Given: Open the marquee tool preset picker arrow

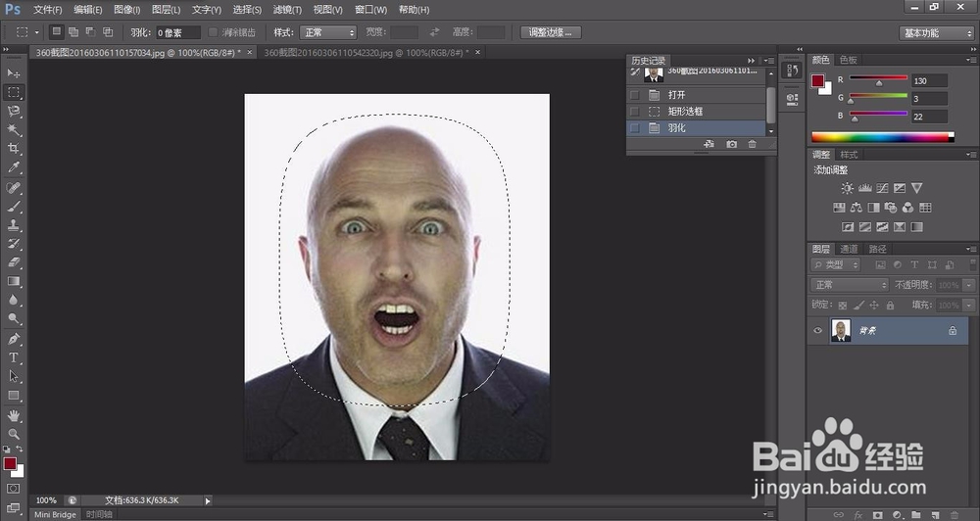Looking at the screenshot, I should tap(37, 32).
